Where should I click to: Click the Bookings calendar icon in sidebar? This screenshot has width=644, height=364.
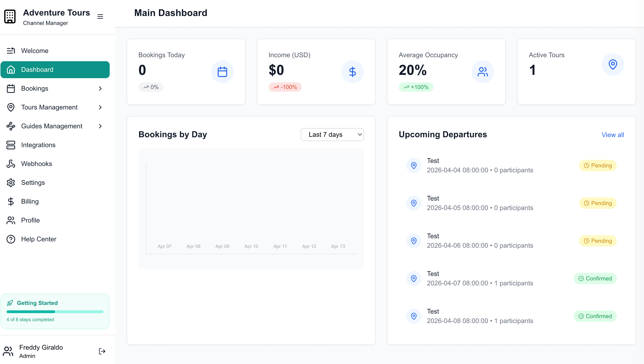point(11,89)
